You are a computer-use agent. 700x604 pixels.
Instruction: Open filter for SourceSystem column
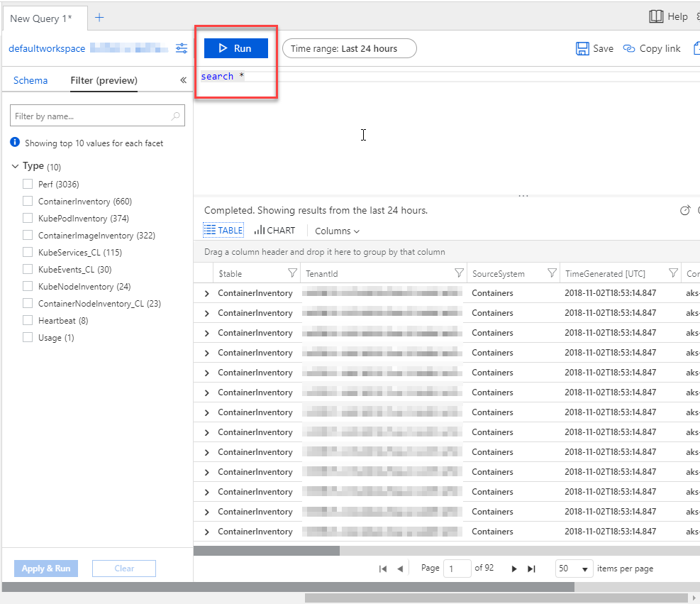pyautogui.click(x=552, y=273)
